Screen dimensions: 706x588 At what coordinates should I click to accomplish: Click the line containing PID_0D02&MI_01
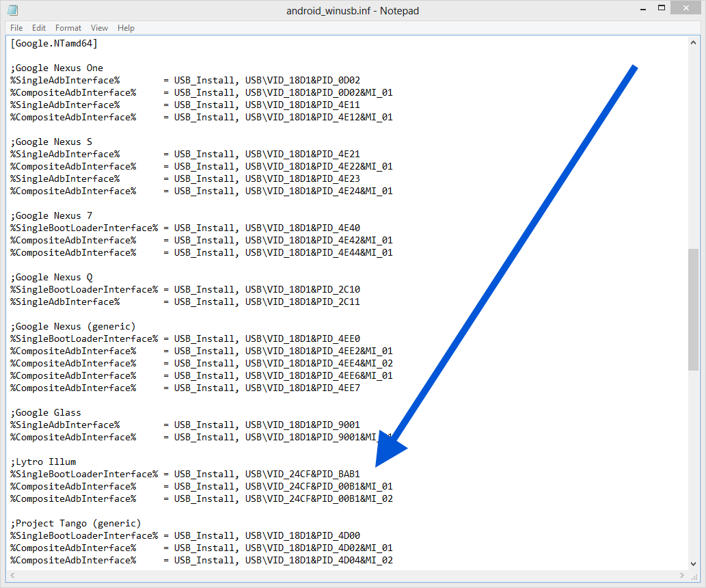201,92
